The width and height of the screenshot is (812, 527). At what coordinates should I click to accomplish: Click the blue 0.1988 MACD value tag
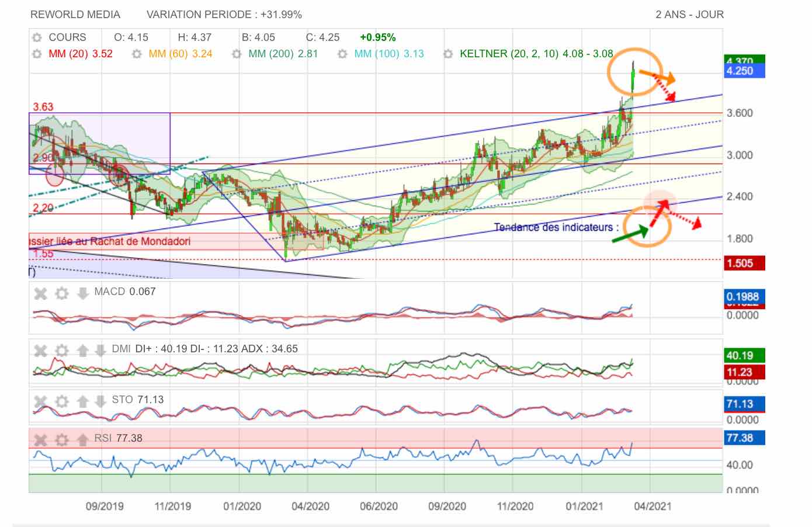pos(744,297)
